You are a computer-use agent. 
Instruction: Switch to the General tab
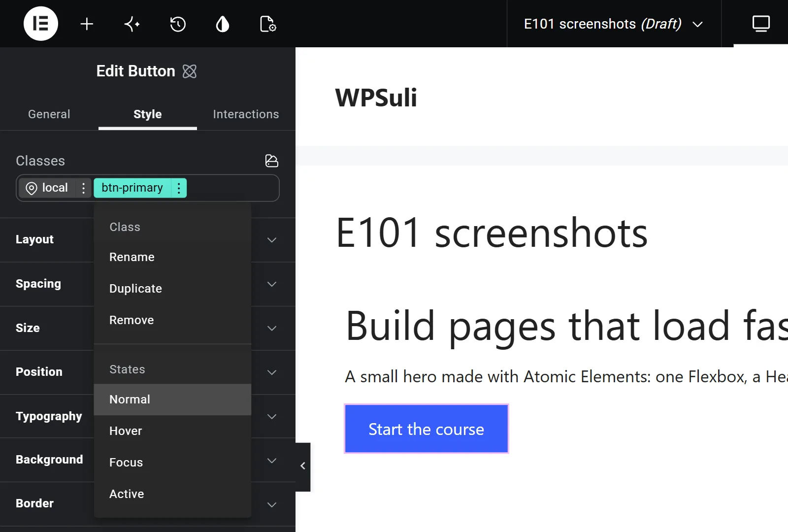tap(49, 114)
